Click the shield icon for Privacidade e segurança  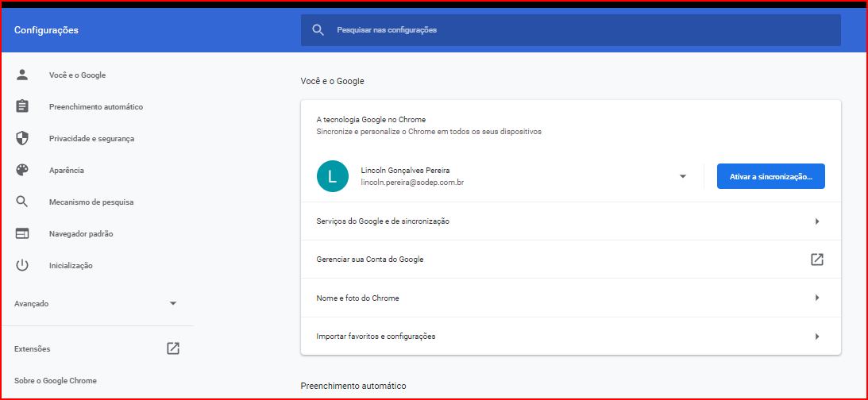pyautogui.click(x=22, y=138)
